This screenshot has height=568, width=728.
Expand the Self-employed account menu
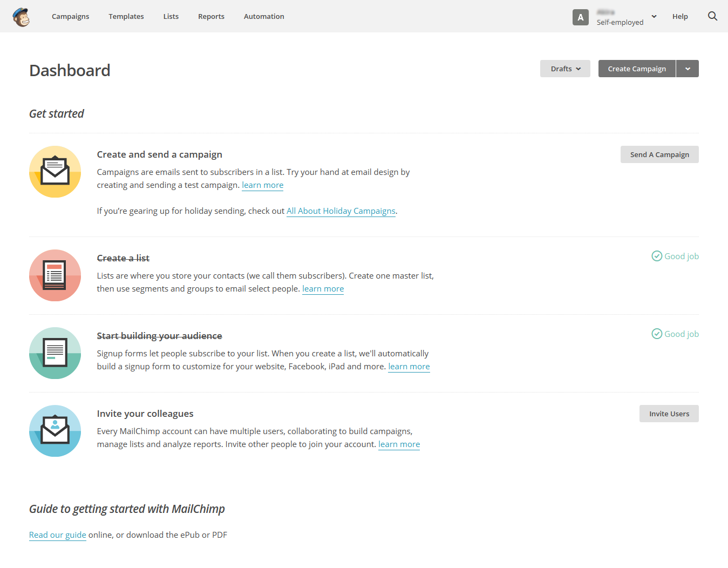tap(654, 17)
